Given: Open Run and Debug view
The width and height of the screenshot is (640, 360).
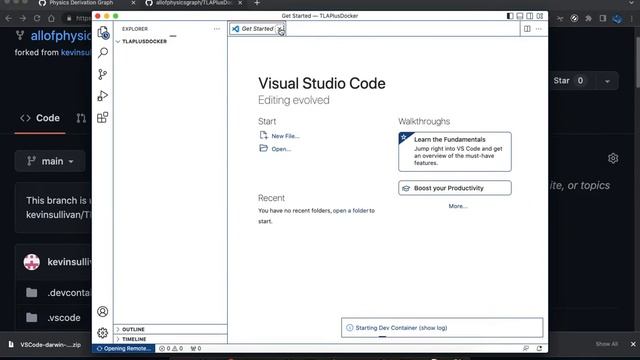Looking at the screenshot, I should 103,96.
